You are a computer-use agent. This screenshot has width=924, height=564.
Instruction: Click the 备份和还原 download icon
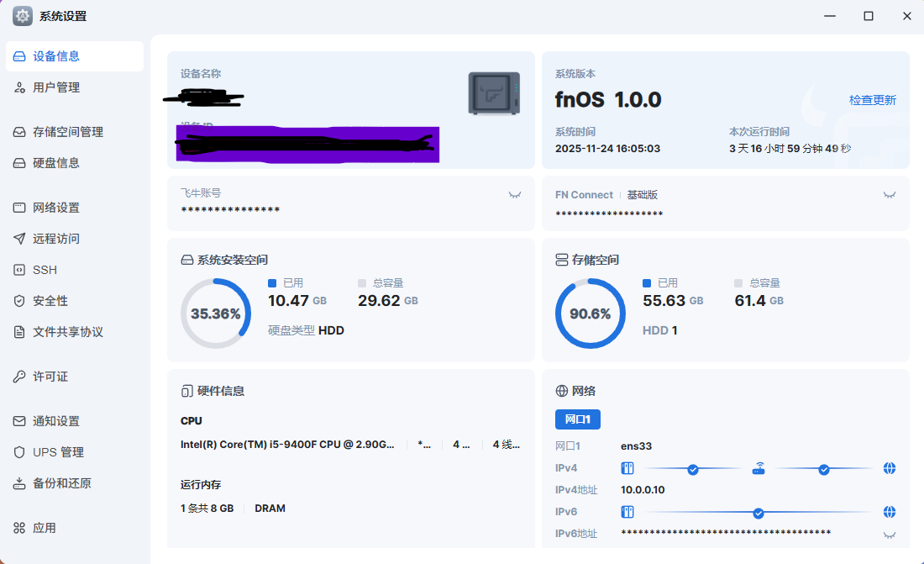point(19,483)
